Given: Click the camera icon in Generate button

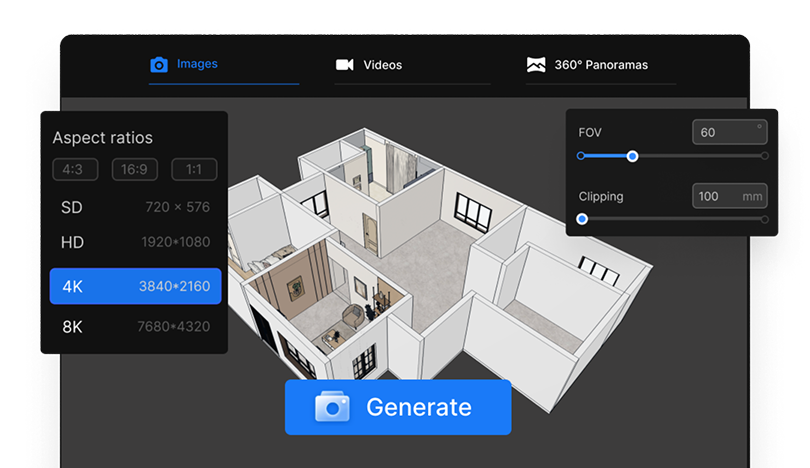Looking at the screenshot, I should click(x=332, y=407).
